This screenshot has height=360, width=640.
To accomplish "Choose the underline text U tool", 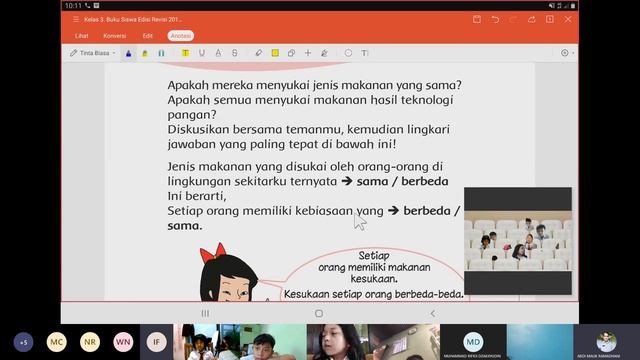I will [x=202, y=53].
